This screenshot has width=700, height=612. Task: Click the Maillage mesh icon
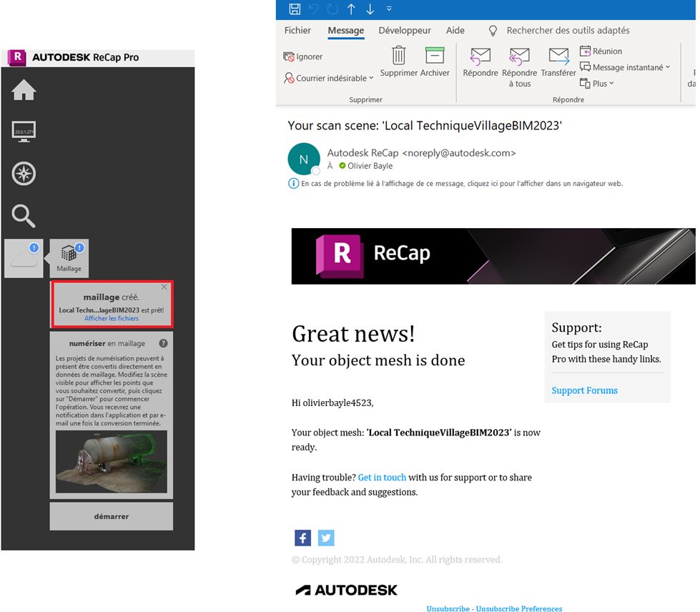pos(69,259)
